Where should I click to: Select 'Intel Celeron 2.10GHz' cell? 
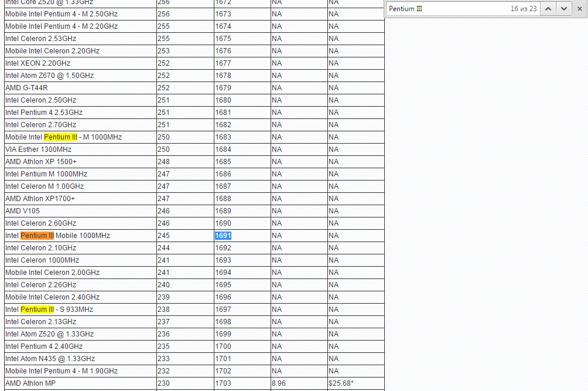coord(80,248)
